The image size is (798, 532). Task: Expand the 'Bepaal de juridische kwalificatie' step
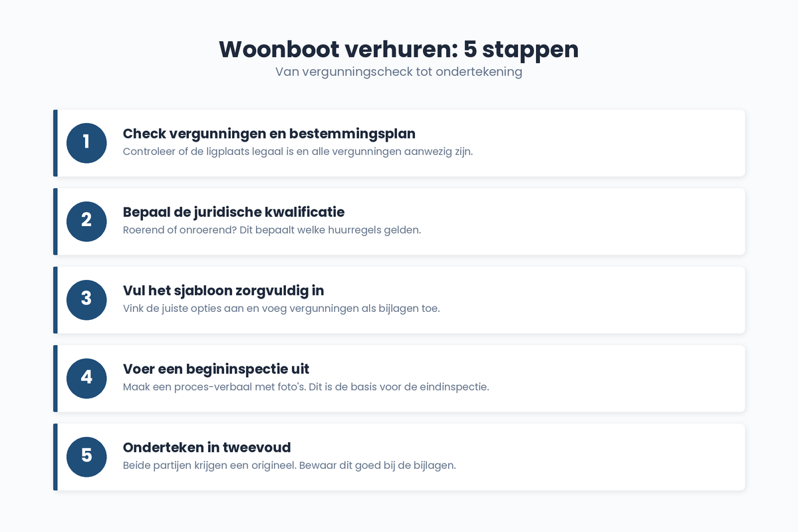click(x=399, y=221)
